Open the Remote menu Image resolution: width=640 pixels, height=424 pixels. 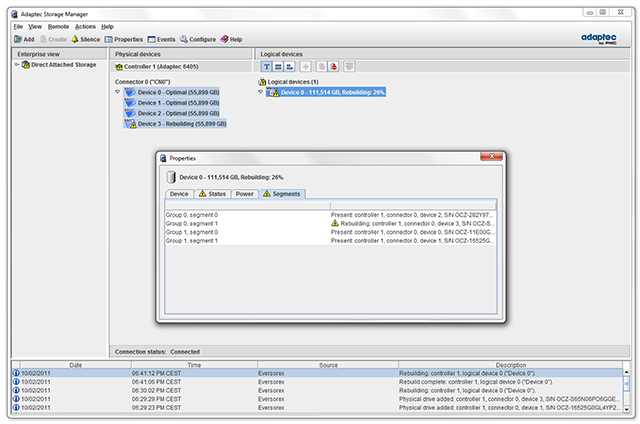point(58,27)
